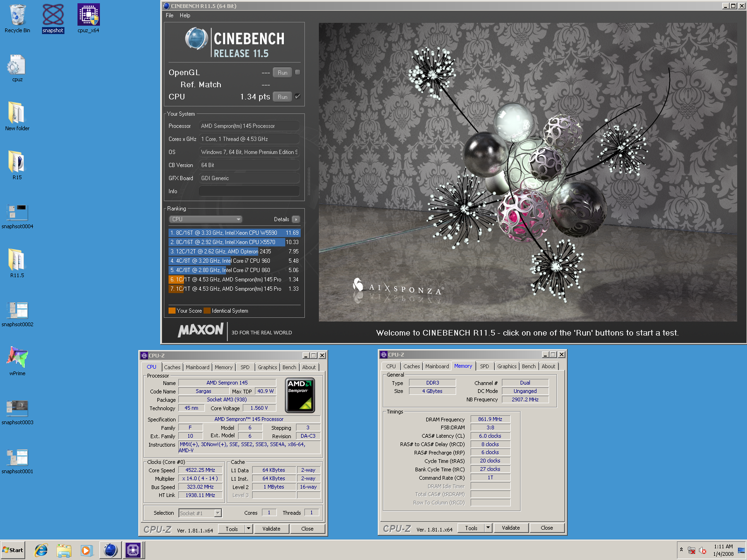Click the Info input field in Cinebench

point(249,191)
